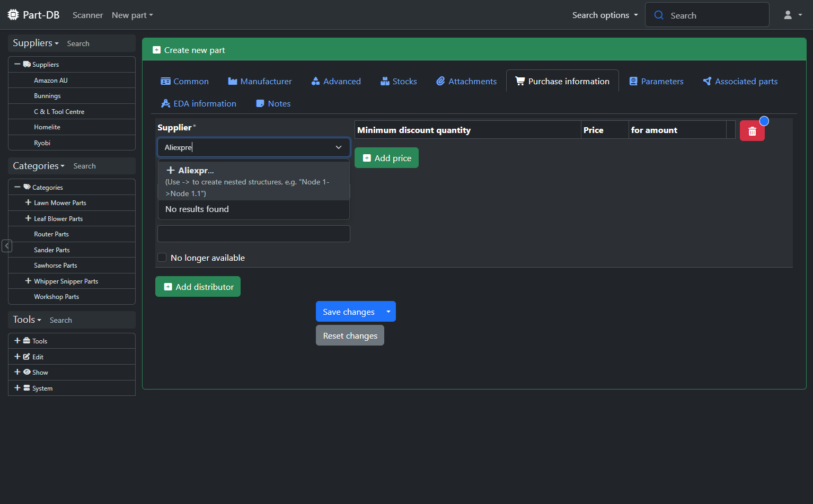Open the Categories panel dropdown
This screenshot has height=504, width=813.
coord(39,166)
